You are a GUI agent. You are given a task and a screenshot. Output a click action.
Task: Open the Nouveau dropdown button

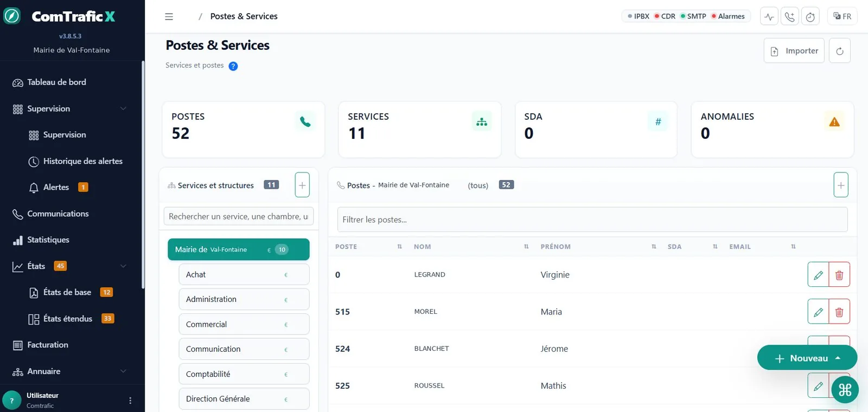(x=807, y=358)
